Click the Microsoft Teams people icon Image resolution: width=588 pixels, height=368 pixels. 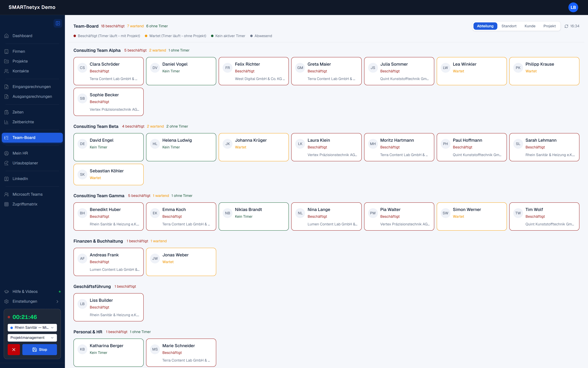pyautogui.click(x=7, y=194)
